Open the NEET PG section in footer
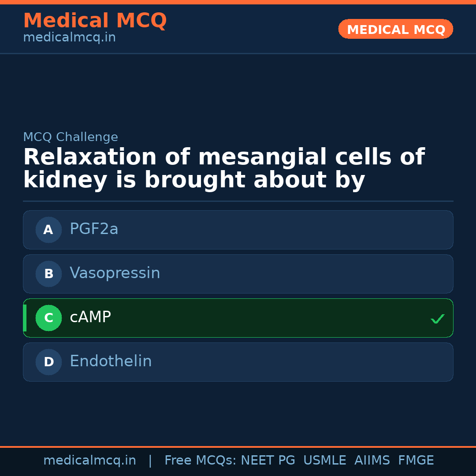 (268, 460)
